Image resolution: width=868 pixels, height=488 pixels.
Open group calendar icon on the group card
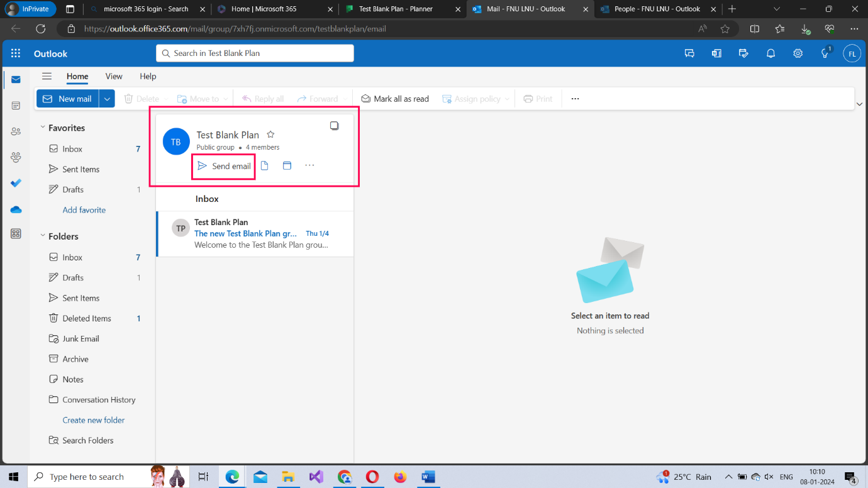click(287, 166)
